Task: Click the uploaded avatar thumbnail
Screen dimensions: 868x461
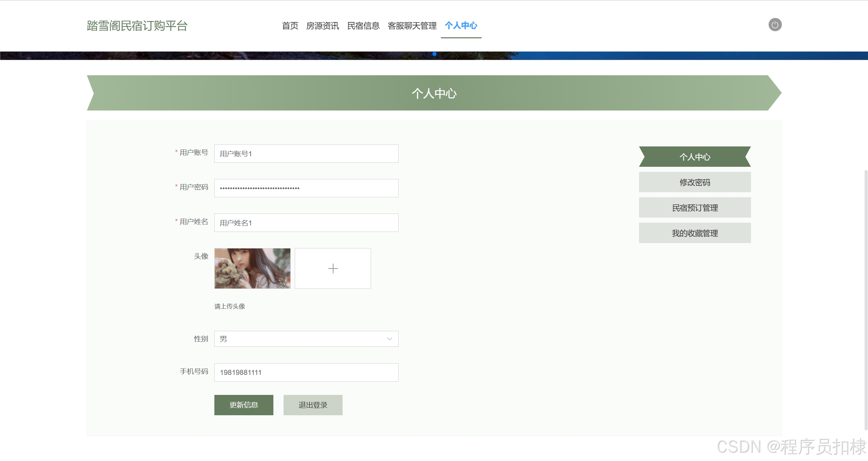Action: (252, 268)
